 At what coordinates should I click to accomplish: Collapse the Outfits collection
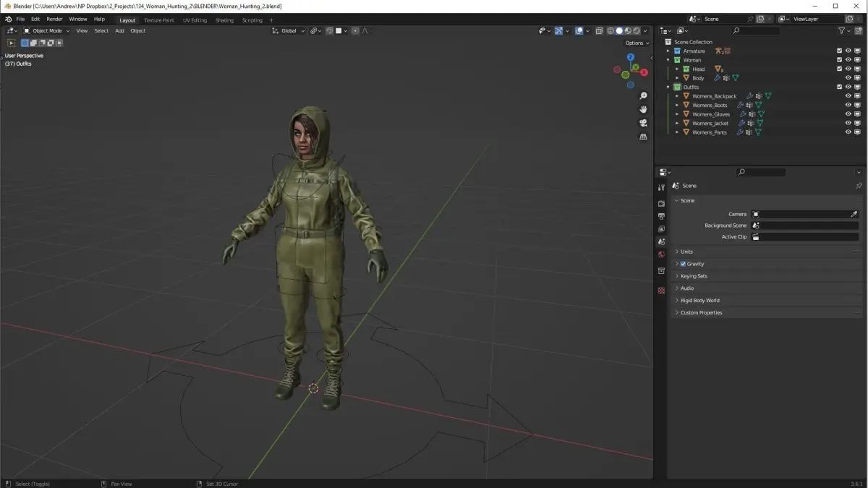pyautogui.click(x=668, y=87)
